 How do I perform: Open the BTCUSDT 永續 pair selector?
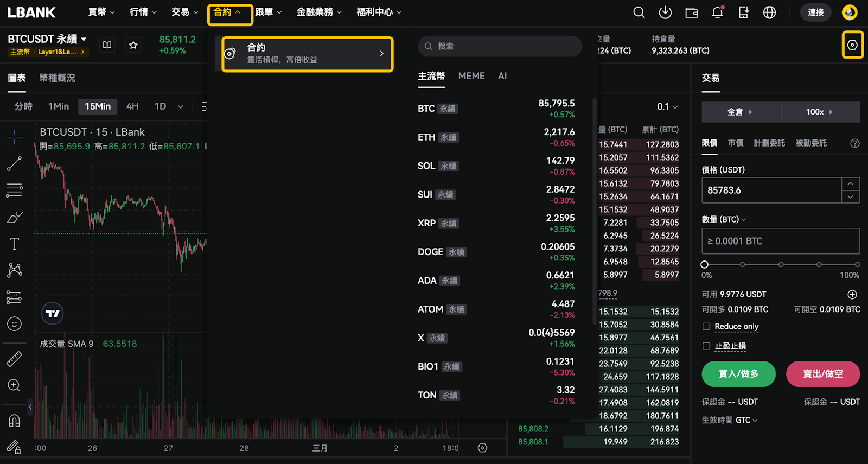(x=47, y=39)
